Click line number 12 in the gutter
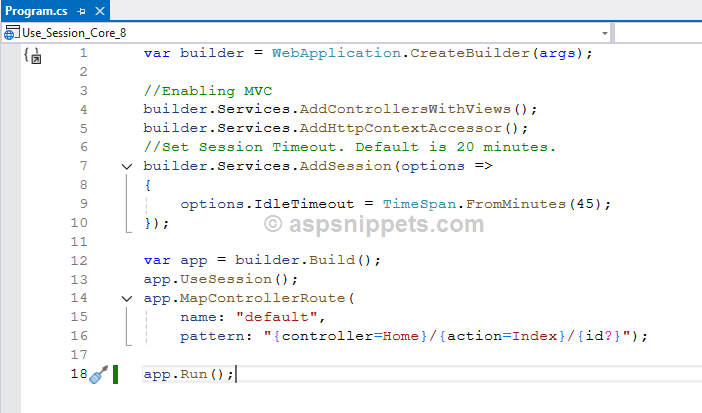 click(79, 260)
